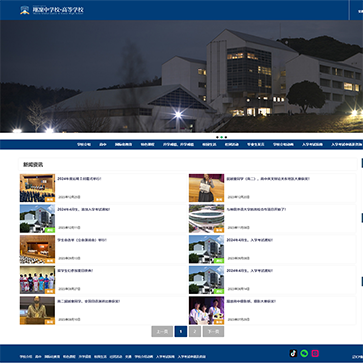Open 高中 in the main navigation bar

103,145
